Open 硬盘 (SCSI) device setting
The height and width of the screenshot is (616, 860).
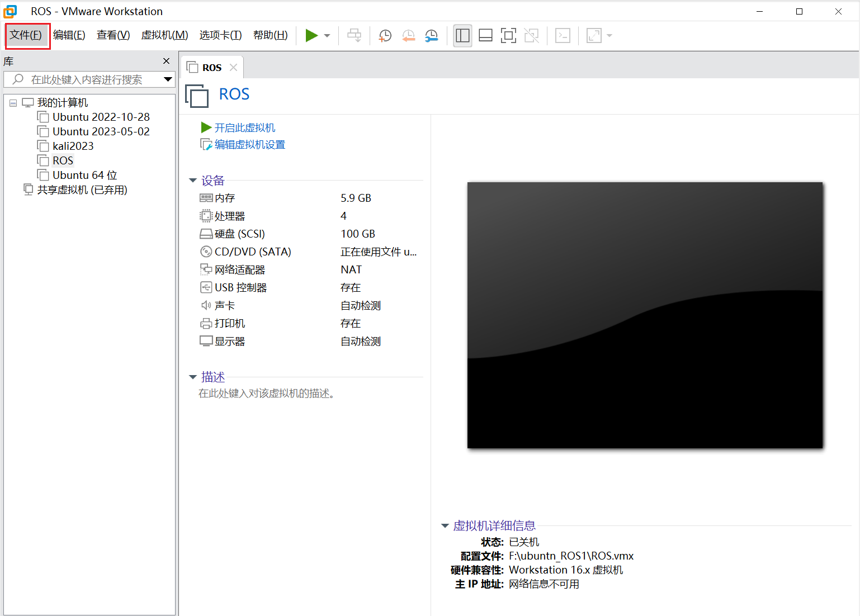coord(240,234)
